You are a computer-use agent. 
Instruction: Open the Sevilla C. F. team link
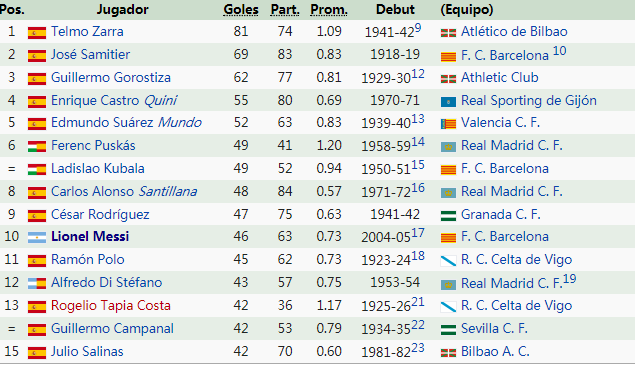click(x=494, y=329)
